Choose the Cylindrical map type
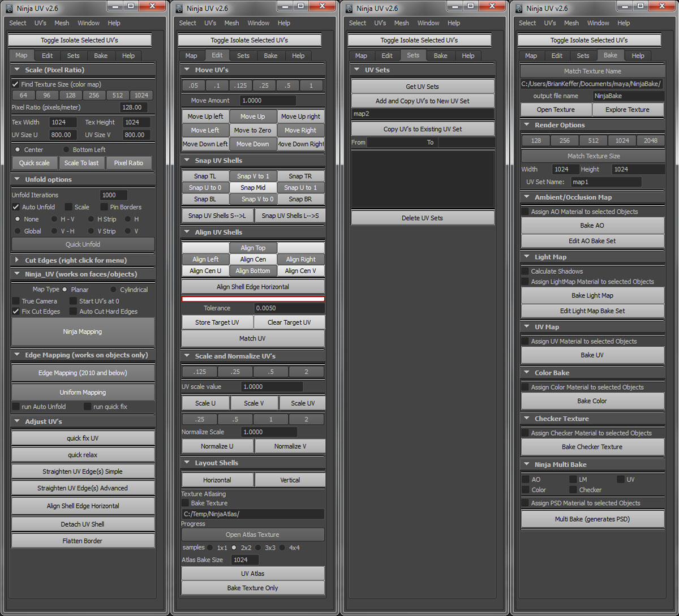679x616 pixels. [x=113, y=290]
